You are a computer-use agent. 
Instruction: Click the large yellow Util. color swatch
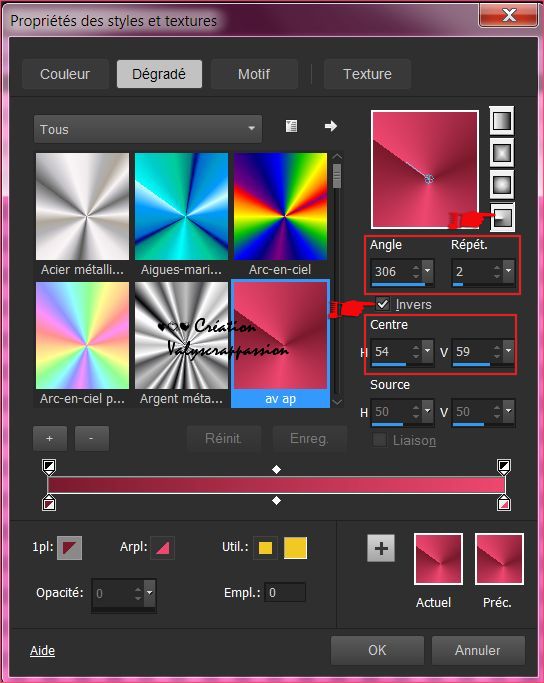295,548
